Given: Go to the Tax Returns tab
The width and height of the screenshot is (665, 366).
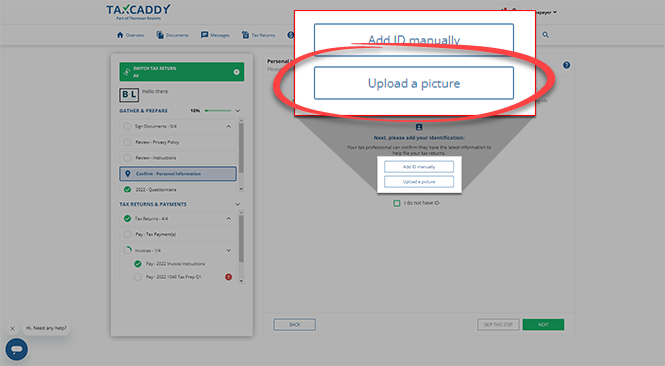Looking at the screenshot, I should coord(258,35).
